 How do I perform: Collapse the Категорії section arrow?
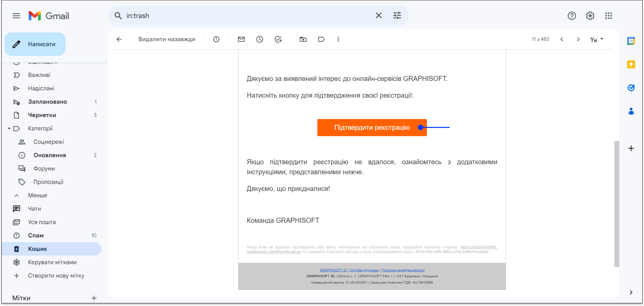(x=9, y=128)
